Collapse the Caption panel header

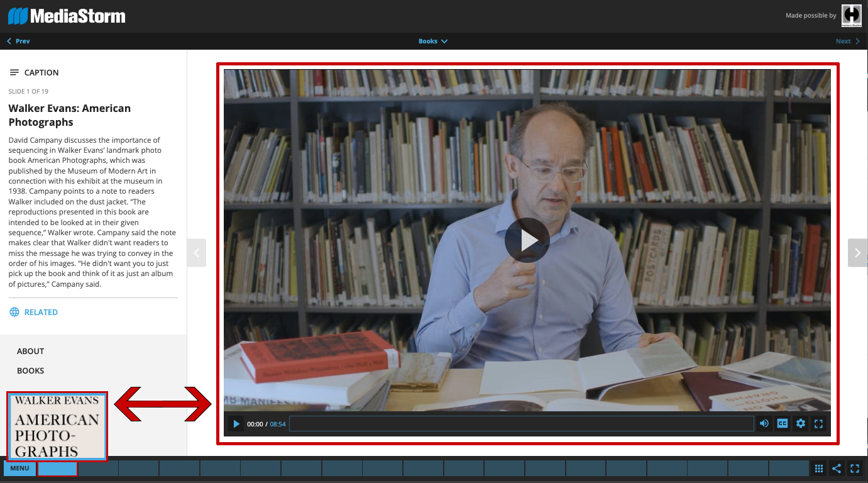(34, 72)
